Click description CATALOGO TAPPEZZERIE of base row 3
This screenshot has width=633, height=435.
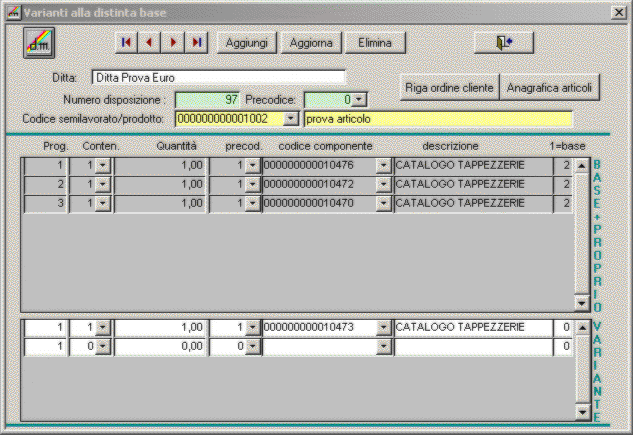473,203
